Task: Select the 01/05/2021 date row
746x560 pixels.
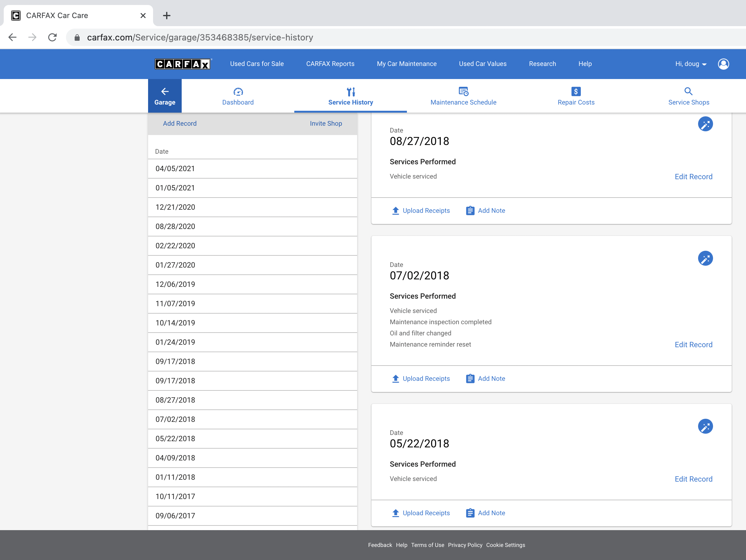Action: point(252,188)
